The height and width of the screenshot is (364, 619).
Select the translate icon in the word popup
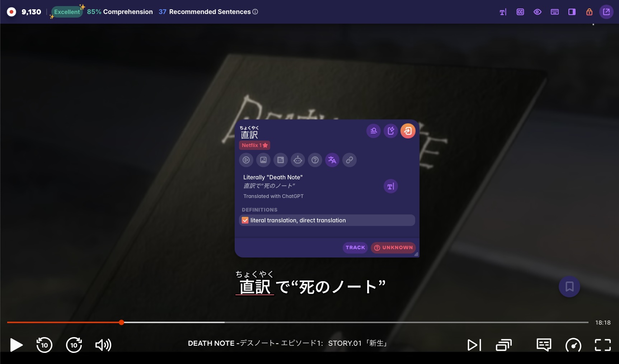pyautogui.click(x=332, y=160)
